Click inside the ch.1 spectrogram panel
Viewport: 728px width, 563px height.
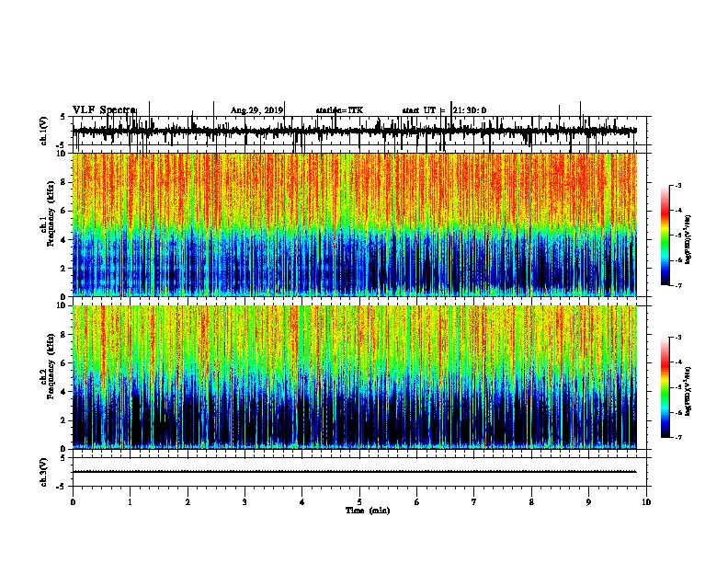pos(355,224)
